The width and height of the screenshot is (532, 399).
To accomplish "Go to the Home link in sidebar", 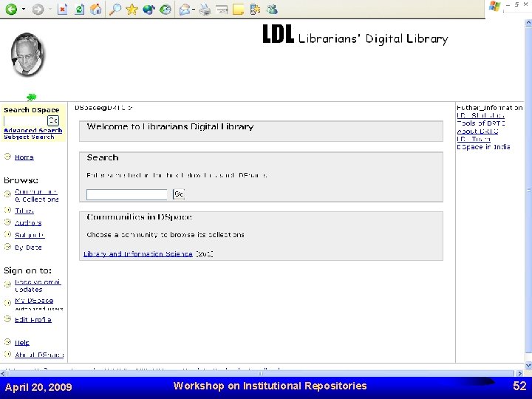I will pos(24,157).
